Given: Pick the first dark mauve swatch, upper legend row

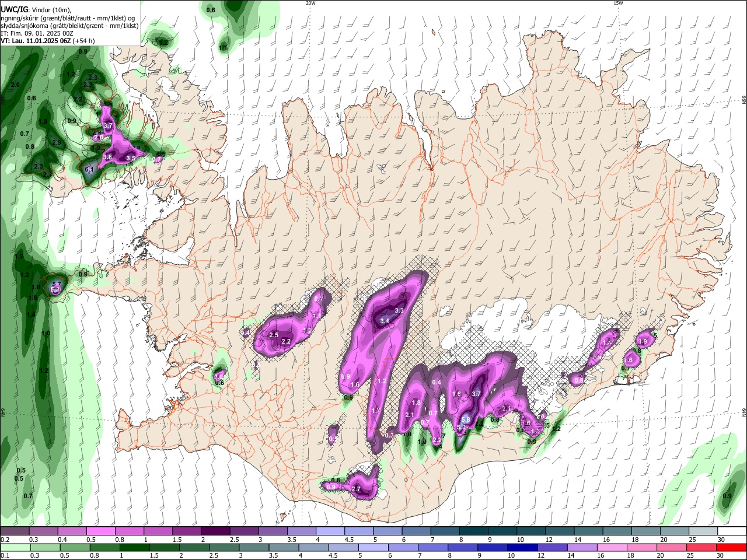Looking at the screenshot, I should tap(15, 531).
